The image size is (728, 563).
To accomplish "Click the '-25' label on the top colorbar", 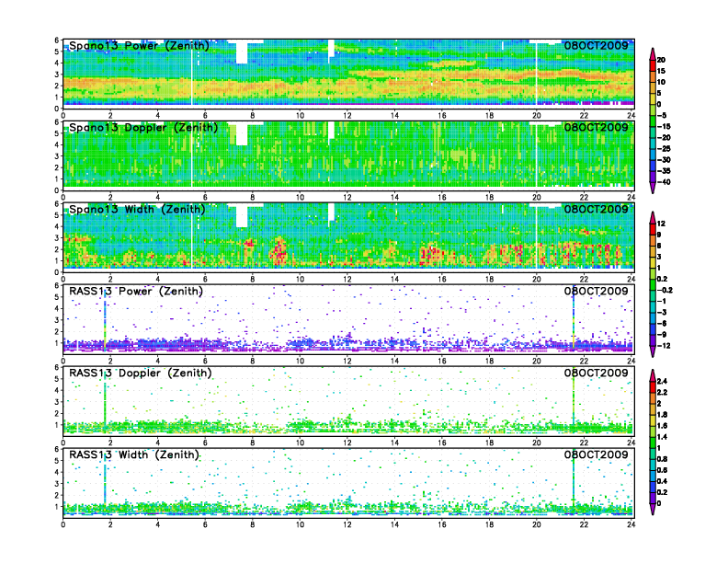I will pyautogui.click(x=664, y=149).
